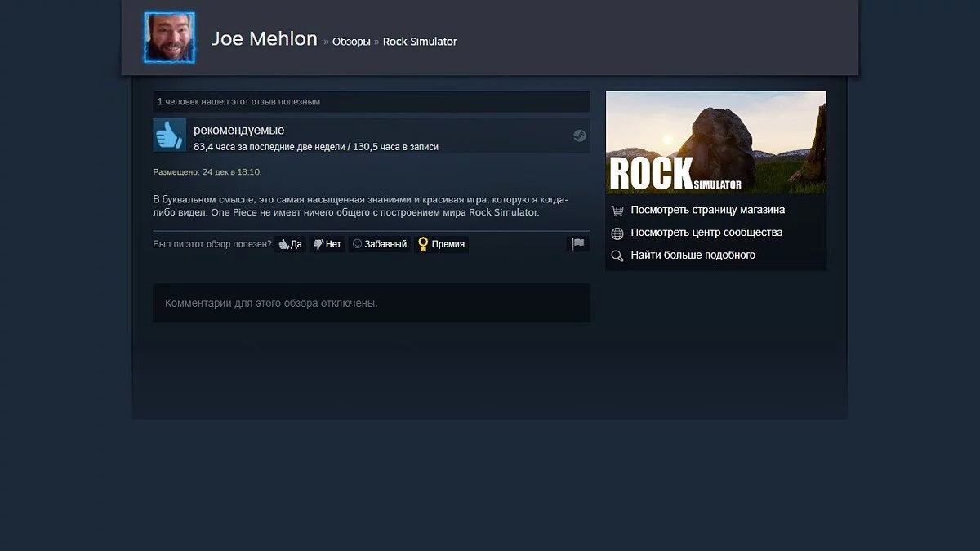Click the '1 человек нашел этот отзыв полезным' text
Viewport: 980px width, 551px height.
point(238,102)
